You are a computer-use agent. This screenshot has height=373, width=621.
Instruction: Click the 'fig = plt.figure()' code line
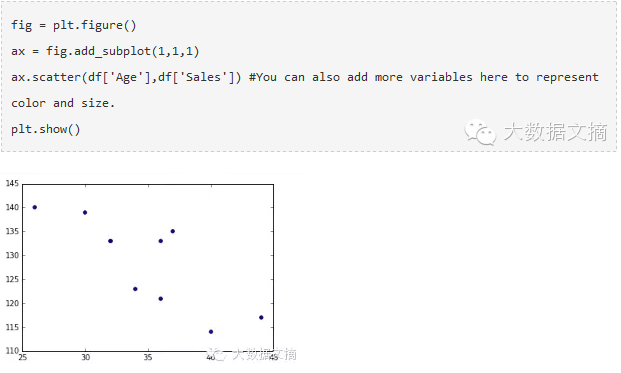pyautogui.click(x=74, y=25)
